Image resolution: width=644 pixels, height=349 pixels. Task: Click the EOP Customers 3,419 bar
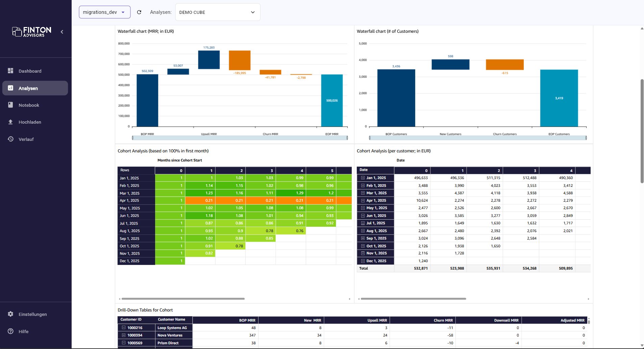[559, 98]
